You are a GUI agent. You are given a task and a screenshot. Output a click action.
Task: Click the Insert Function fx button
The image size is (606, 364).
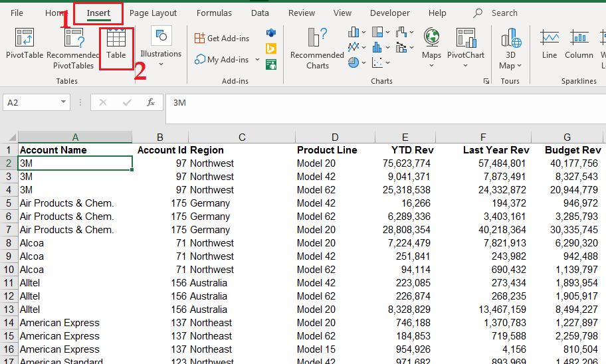pyautogui.click(x=151, y=102)
